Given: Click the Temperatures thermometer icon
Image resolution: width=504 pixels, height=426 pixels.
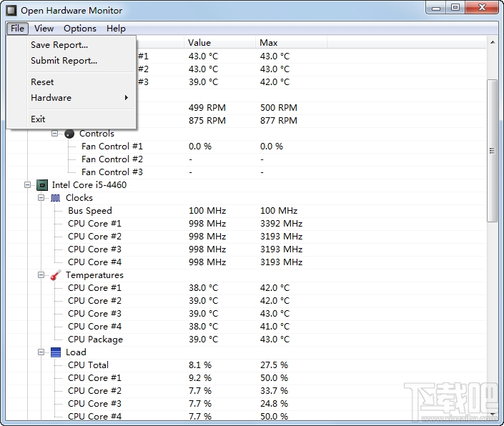Looking at the screenshot, I should (56, 275).
